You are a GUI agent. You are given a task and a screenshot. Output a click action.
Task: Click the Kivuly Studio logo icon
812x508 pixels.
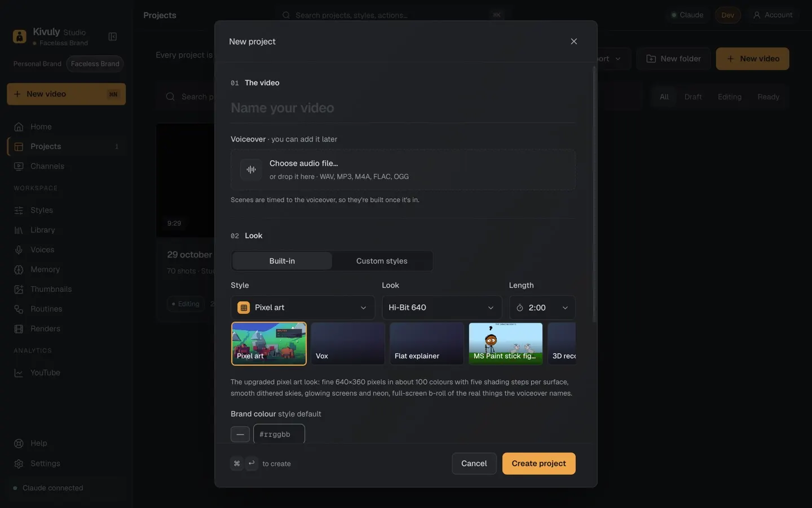[x=19, y=37]
